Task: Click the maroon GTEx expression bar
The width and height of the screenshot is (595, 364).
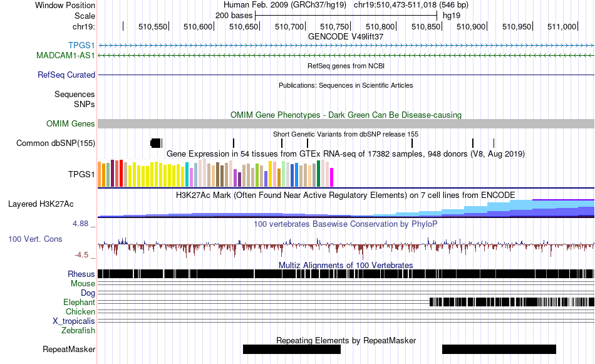Action: [112, 174]
